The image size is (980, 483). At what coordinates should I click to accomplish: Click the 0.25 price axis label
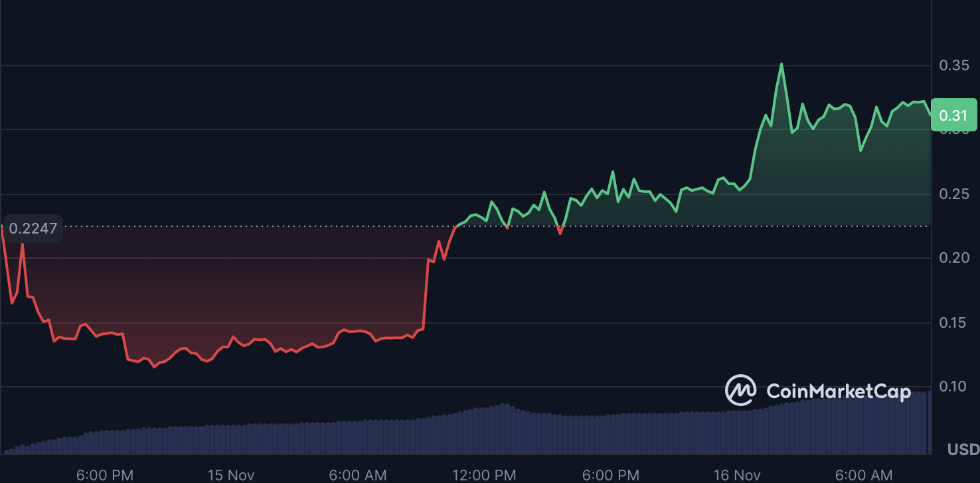[x=954, y=194]
